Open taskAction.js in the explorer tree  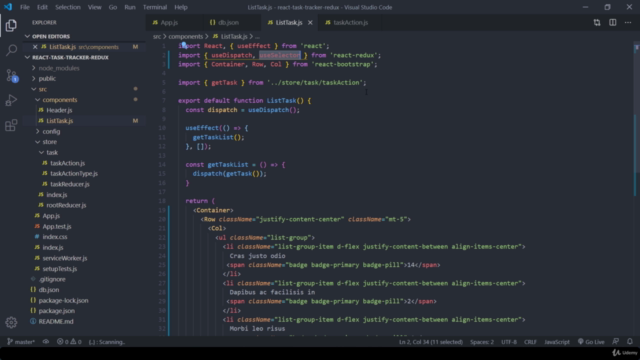coord(67,163)
